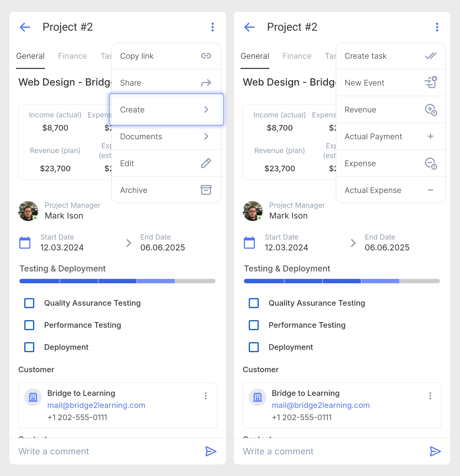Click the Copy link chain icon
This screenshot has height=476, width=460.
pos(206,56)
